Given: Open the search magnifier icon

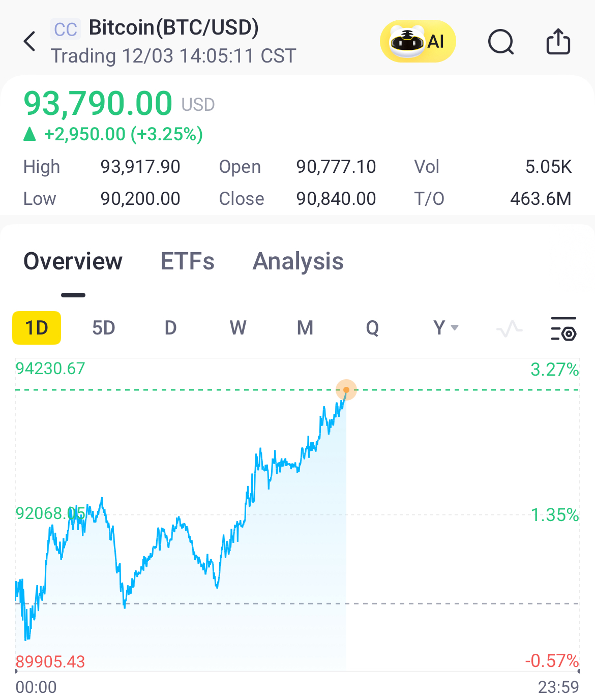Looking at the screenshot, I should pos(501,41).
